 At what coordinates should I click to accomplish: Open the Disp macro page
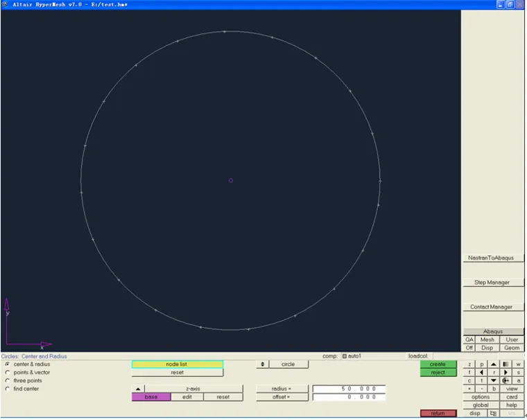coord(487,348)
